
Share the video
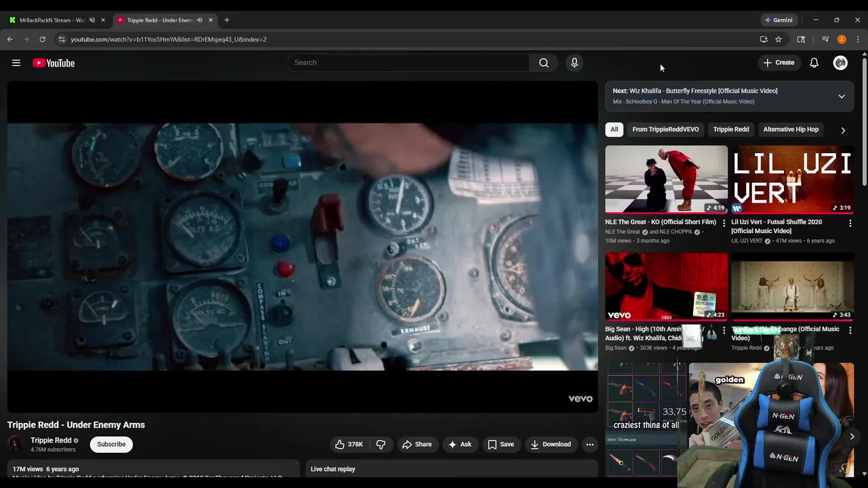[416, 445]
